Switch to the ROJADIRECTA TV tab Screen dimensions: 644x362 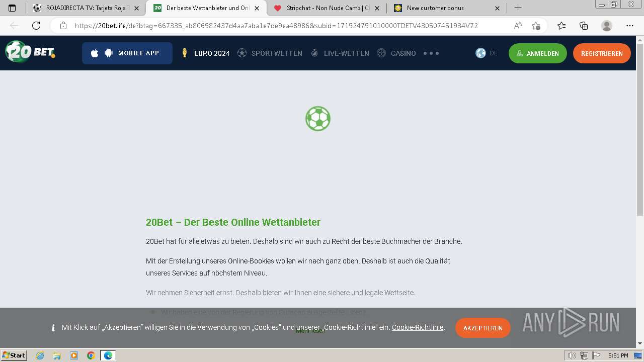(86, 8)
